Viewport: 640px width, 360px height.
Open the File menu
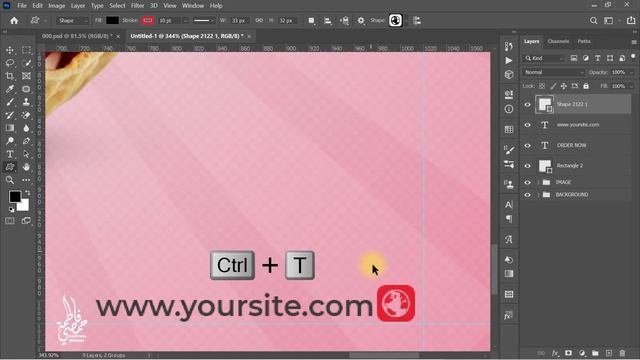click(22, 6)
